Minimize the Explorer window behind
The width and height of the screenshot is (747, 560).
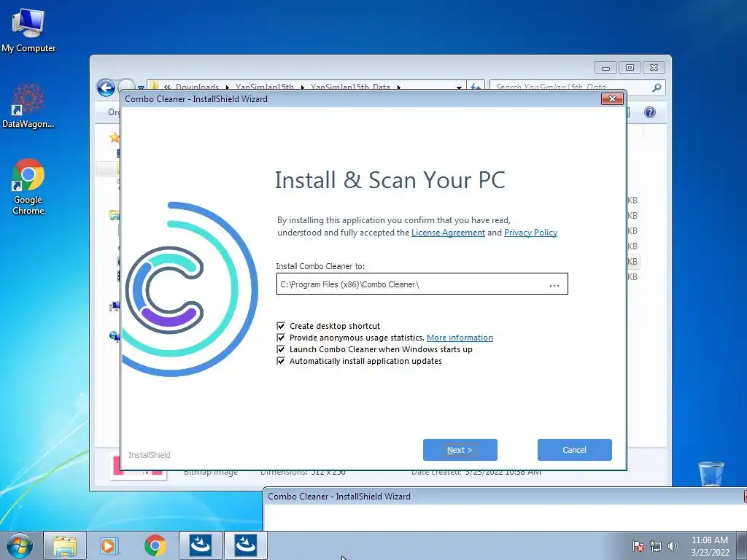pyautogui.click(x=605, y=68)
